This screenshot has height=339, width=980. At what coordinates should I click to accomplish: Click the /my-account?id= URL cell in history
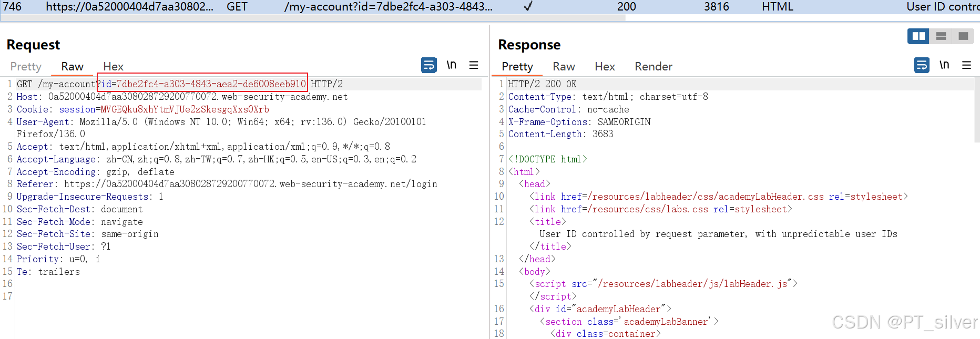[x=388, y=7]
